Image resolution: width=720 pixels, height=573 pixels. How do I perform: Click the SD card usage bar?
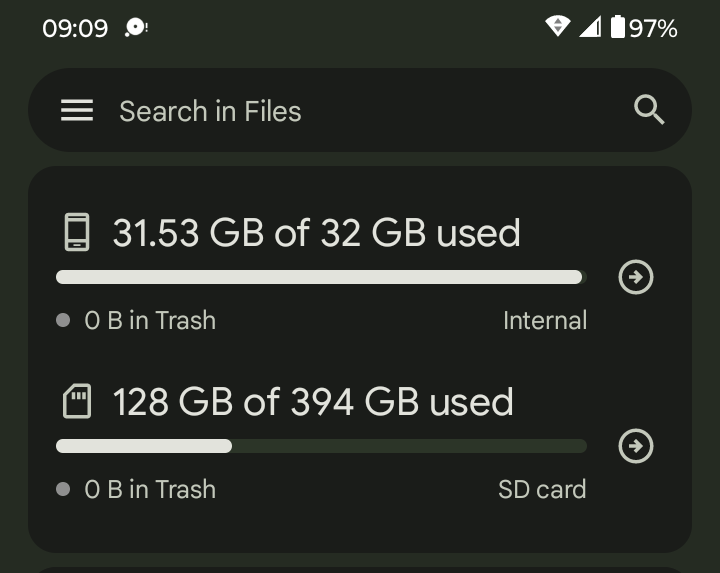tap(320, 446)
